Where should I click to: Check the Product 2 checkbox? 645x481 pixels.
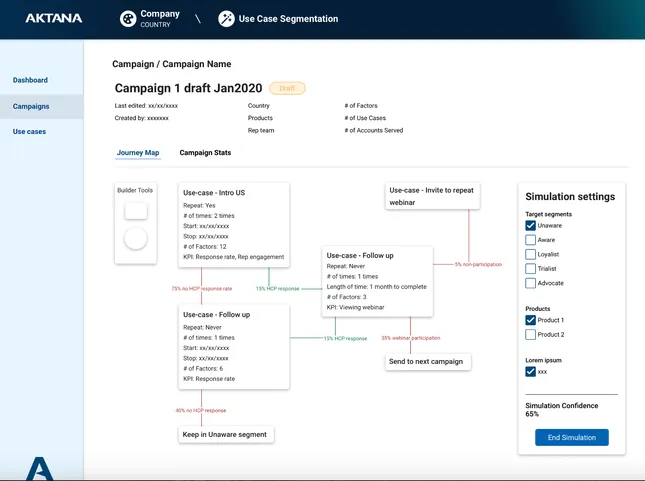click(x=530, y=335)
